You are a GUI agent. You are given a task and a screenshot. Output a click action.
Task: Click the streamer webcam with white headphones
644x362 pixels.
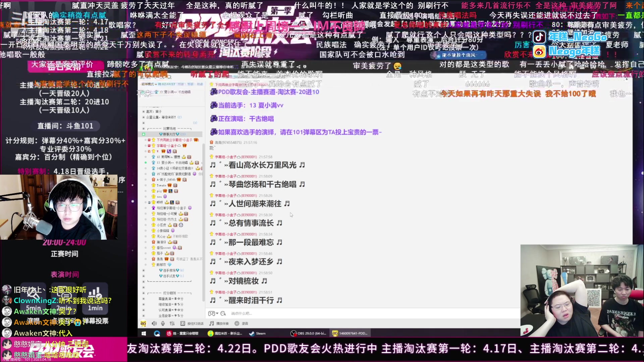pos(59,207)
